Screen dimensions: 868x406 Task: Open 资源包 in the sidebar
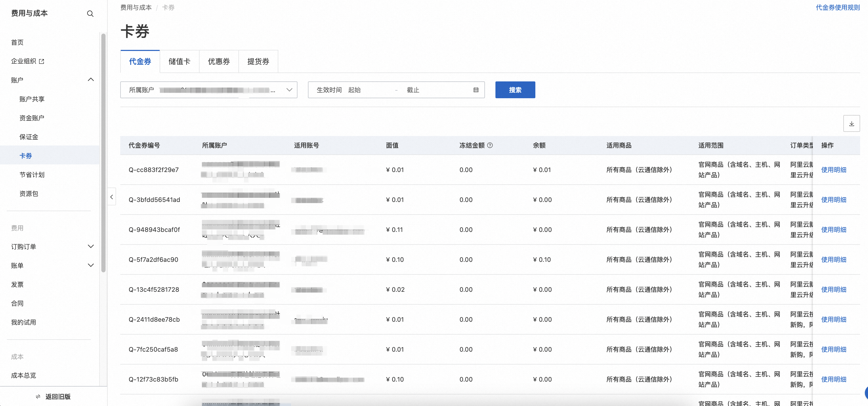[x=29, y=193]
